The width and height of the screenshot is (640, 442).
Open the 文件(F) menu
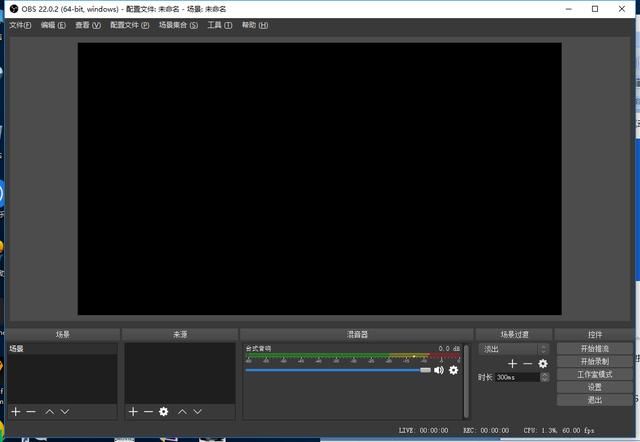(20, 25)
